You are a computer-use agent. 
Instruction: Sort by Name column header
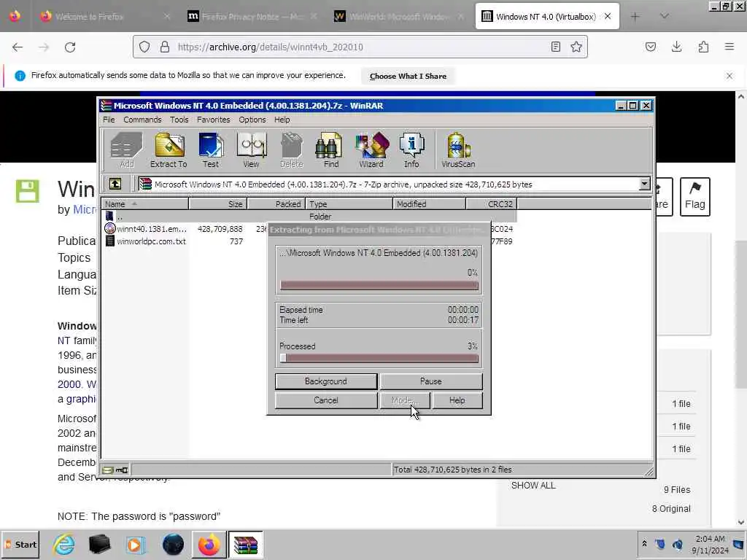144,204
